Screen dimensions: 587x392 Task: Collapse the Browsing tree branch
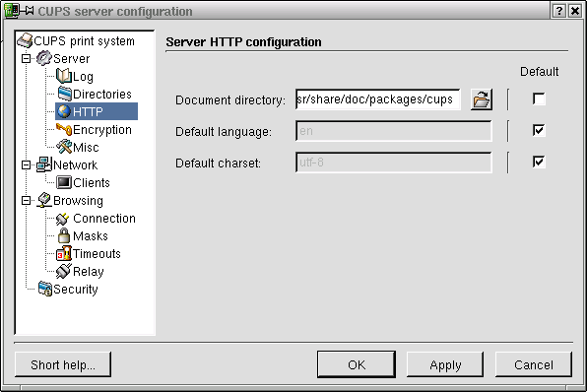coord(26,200)
